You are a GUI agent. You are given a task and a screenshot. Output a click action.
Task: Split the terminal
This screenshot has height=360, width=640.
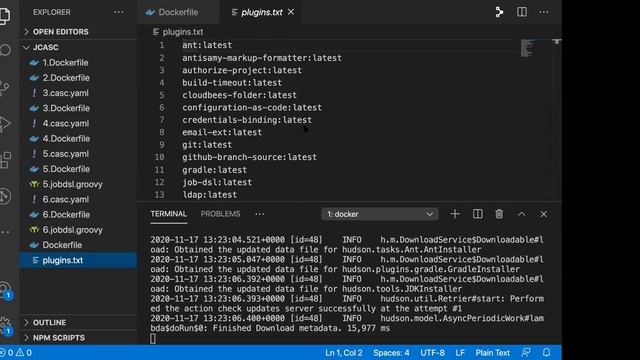coord(478,214)
